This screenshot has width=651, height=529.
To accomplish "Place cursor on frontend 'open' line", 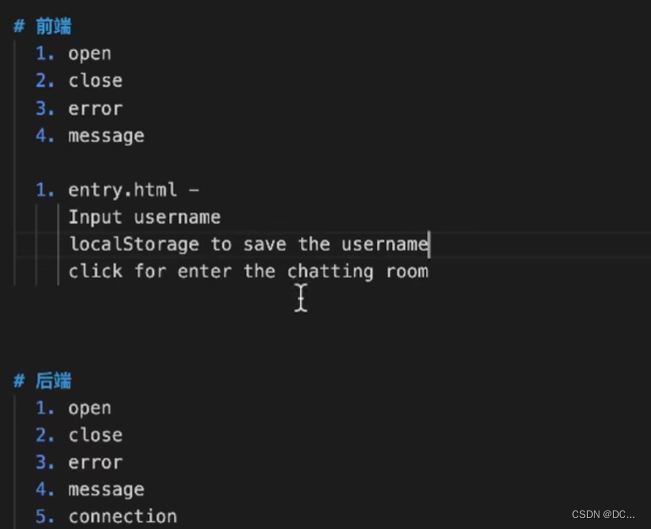I will (90, 54).
